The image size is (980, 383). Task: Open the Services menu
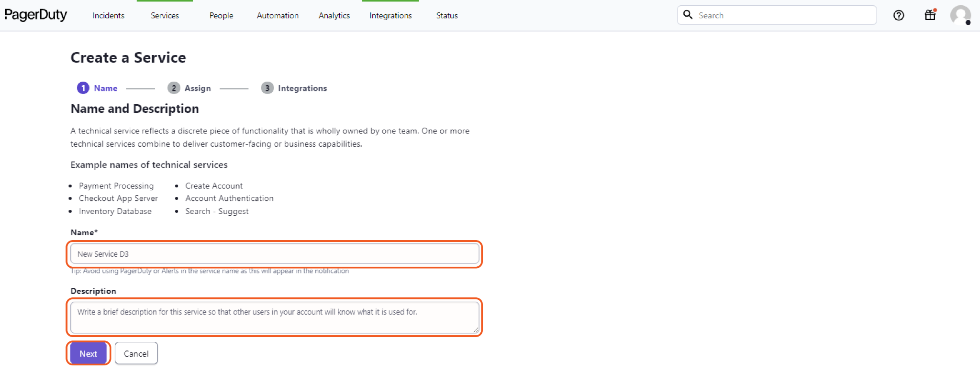[165, 16]
